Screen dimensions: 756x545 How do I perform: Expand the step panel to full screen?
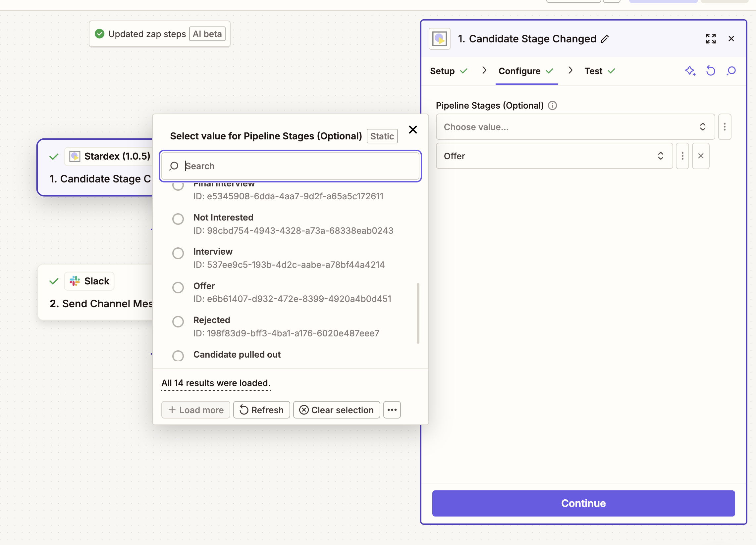coord(711,39)
